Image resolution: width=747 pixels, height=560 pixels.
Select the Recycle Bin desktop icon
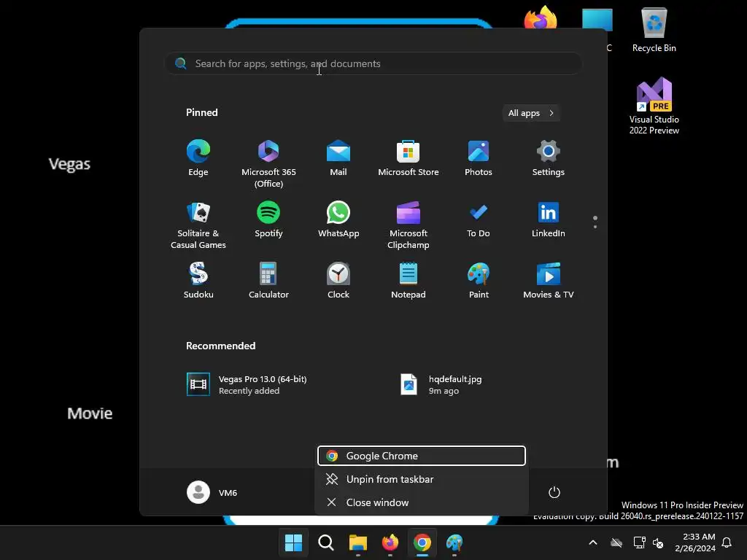[x=654, y=29]
